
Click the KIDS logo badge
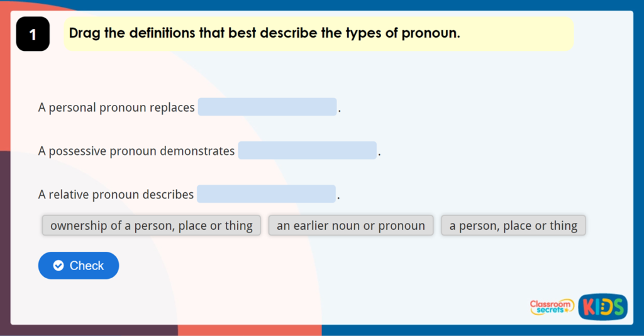tap(602, 306)
